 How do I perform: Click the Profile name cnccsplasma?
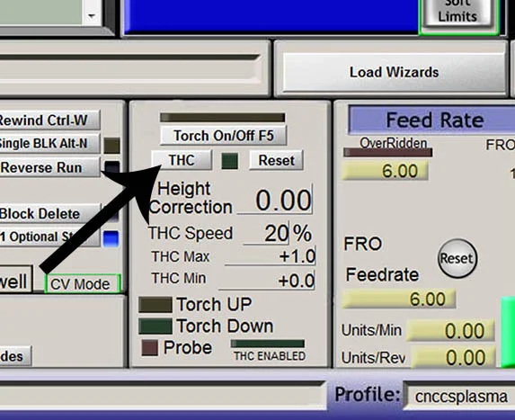point(461,397)
